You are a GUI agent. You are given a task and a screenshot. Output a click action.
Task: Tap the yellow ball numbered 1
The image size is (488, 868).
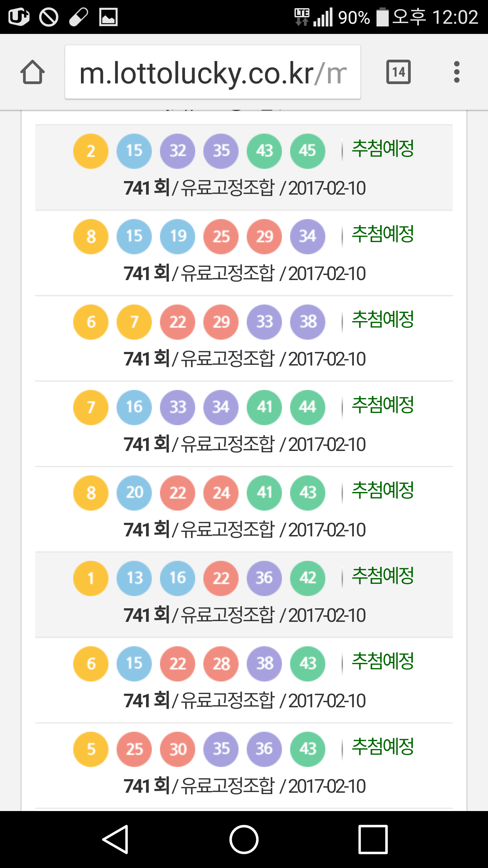pyautogui.click(x=91, y=578)
